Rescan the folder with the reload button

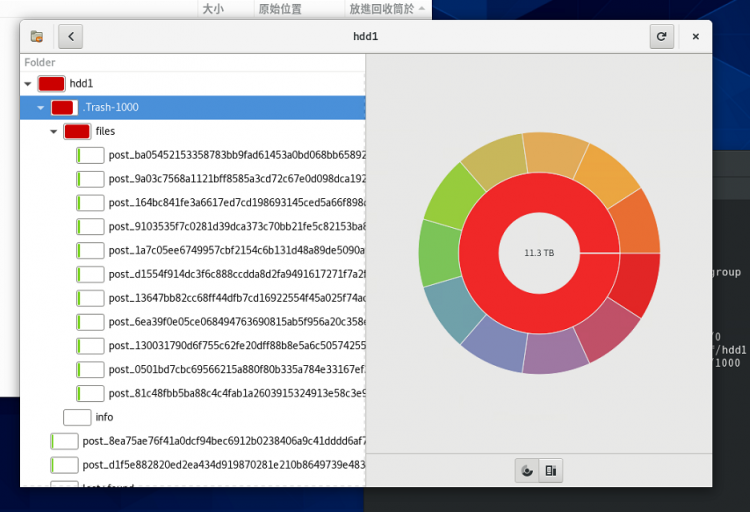(660, 37)
